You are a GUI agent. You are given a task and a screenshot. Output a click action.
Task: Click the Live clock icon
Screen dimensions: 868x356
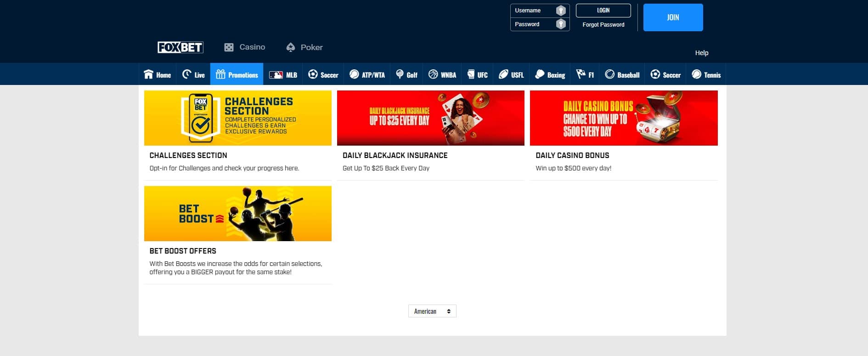click(x=186, y=74)
